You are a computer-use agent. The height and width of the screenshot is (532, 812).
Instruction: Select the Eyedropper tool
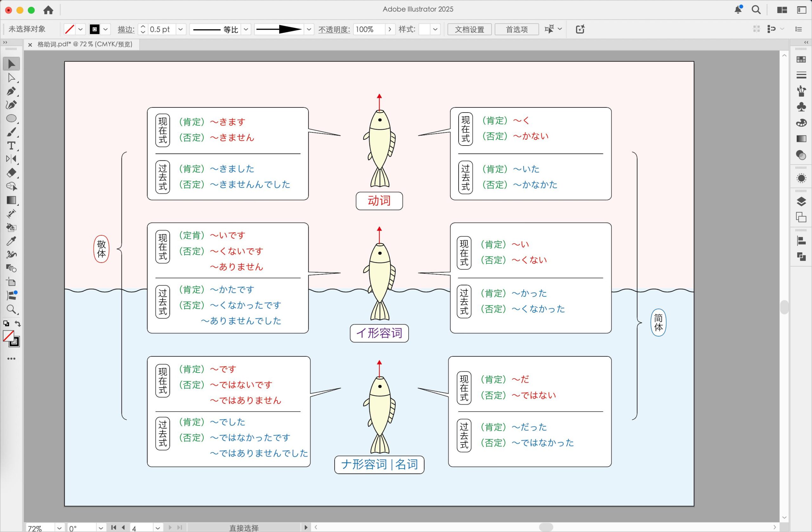(11, 241)
